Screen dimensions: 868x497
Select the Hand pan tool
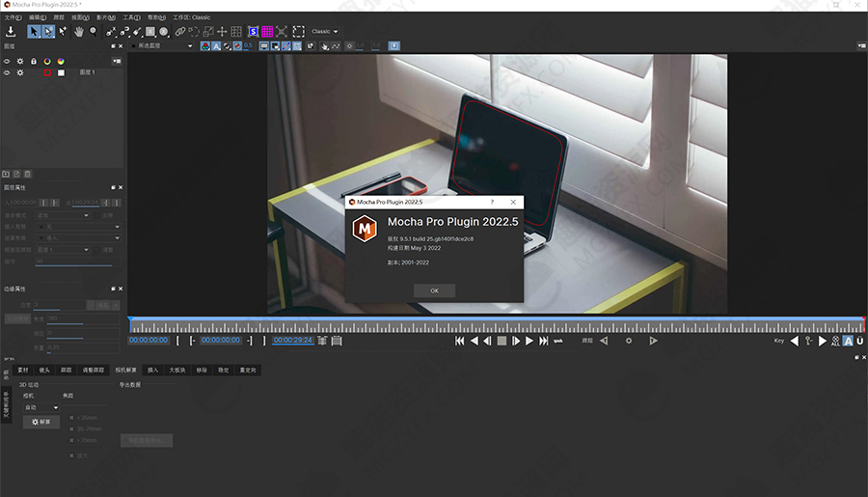pos(79,32)
